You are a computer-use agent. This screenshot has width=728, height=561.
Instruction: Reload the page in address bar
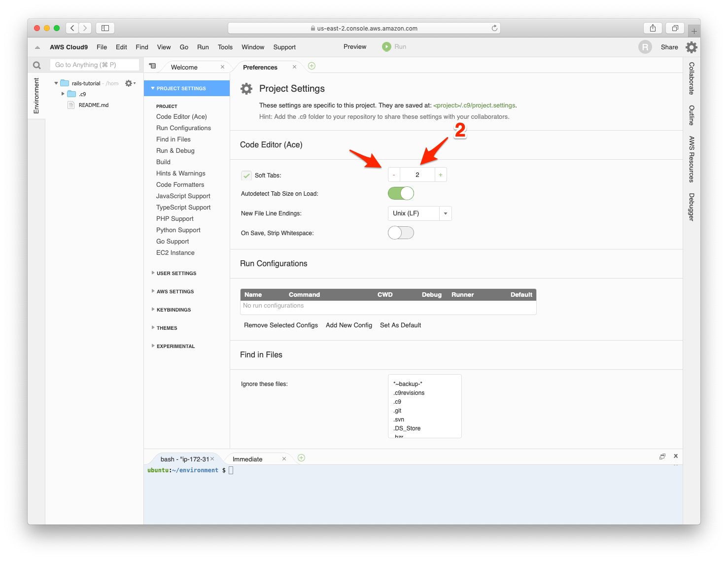click(494, 28)
